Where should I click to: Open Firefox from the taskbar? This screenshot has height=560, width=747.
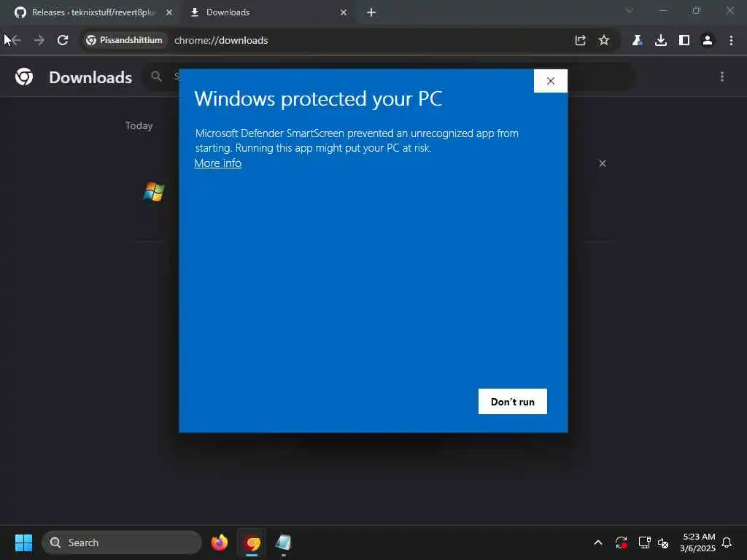coord(220,542)
